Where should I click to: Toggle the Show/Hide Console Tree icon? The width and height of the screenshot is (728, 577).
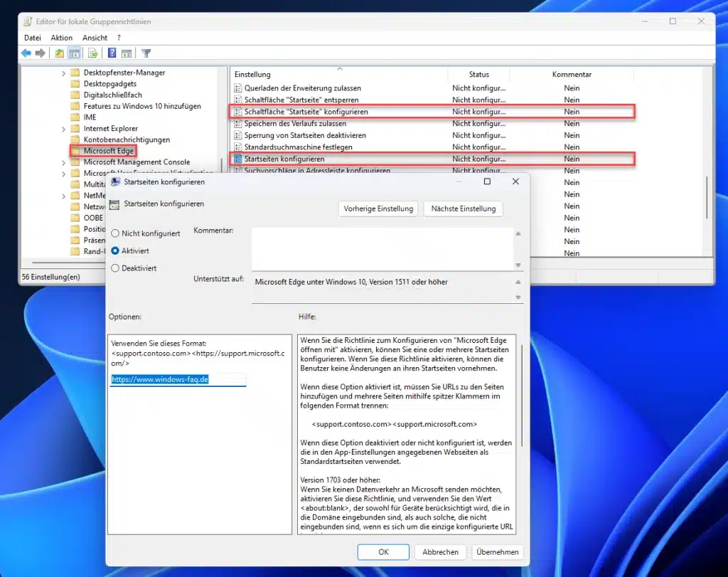click(x=74, y=53)
